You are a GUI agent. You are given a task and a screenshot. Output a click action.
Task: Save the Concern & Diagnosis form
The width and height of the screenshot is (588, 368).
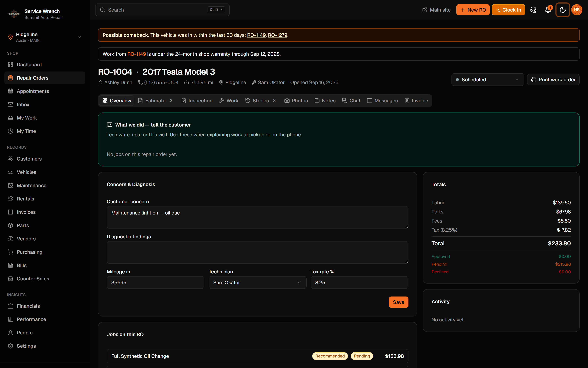tap(398, 302)
